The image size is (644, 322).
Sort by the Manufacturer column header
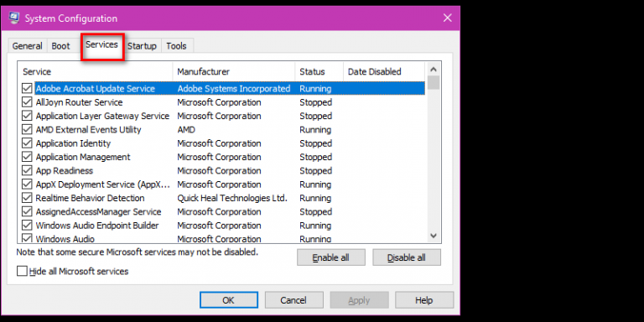click(234, 72)
